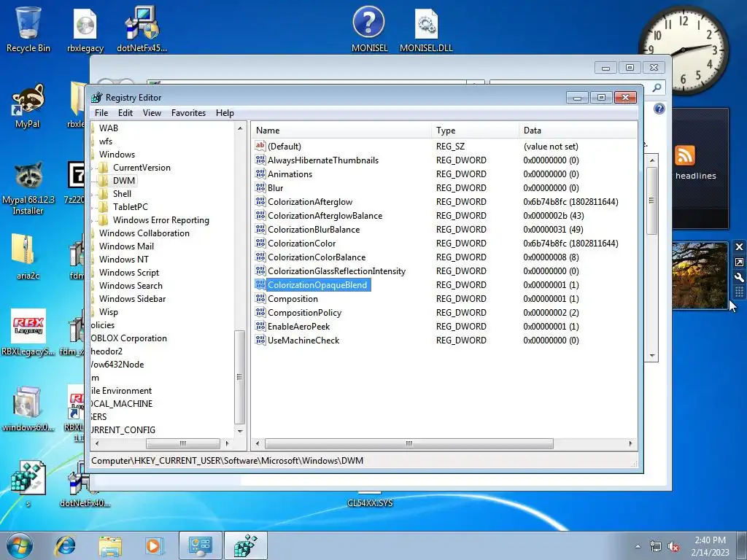Click the taskbar clock and date

pos(710,545)
